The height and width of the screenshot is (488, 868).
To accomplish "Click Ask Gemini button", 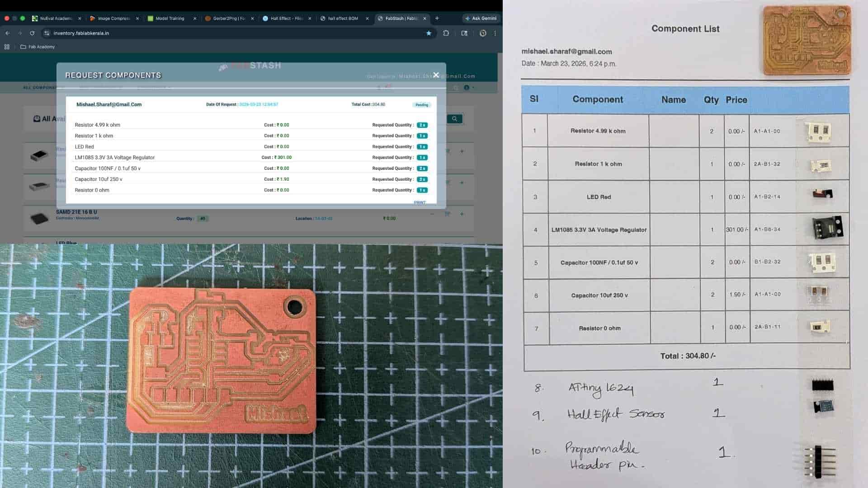I will [481, 19].
